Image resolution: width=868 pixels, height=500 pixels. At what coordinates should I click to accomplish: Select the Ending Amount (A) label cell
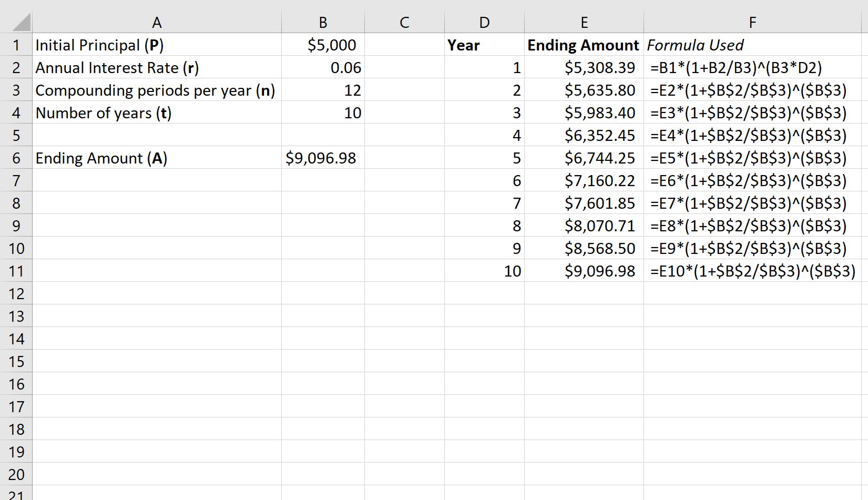pos(157,158)
